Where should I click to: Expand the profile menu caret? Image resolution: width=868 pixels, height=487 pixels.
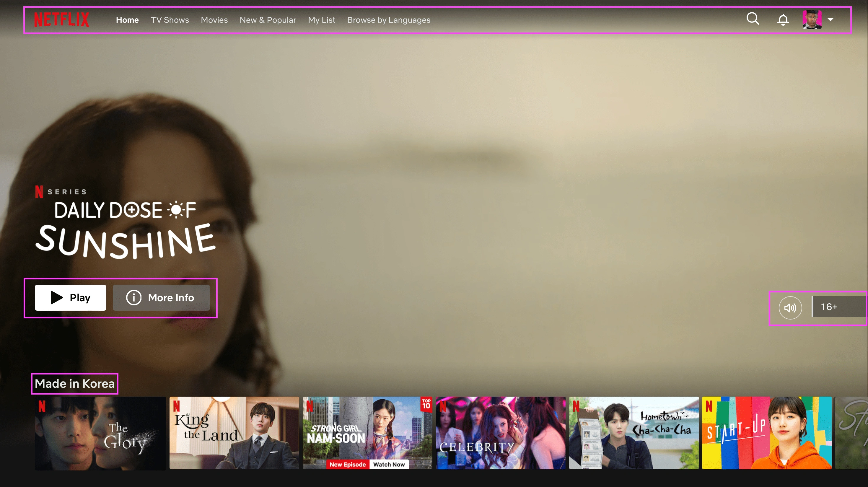tap(830, 19)
